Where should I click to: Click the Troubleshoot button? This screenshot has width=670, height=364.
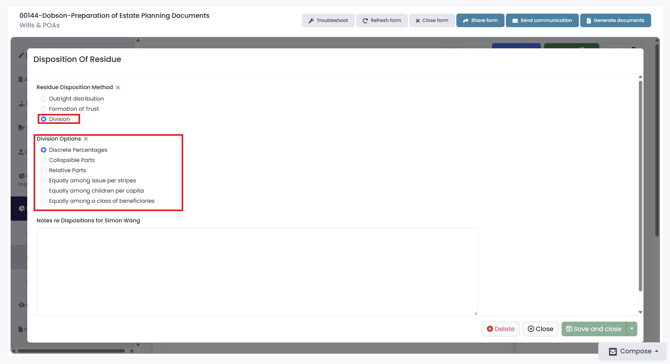(328, 21)
